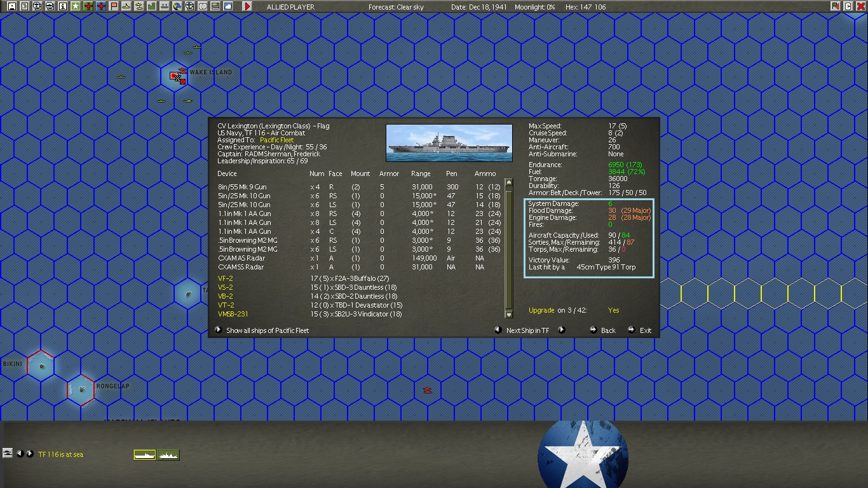
Task: Click the "45cm Type 91 Torp" text
Action: tap(606, 267)
